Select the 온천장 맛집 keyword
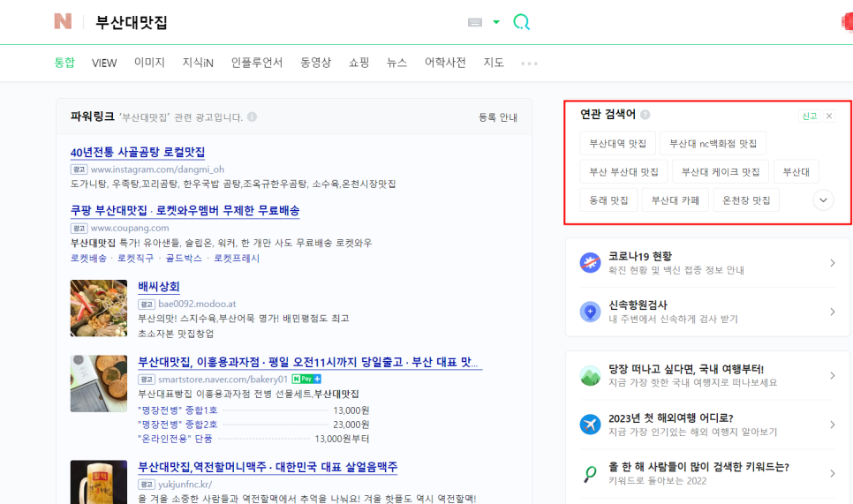Screen dimensions: 853x504 coord(746,200)
